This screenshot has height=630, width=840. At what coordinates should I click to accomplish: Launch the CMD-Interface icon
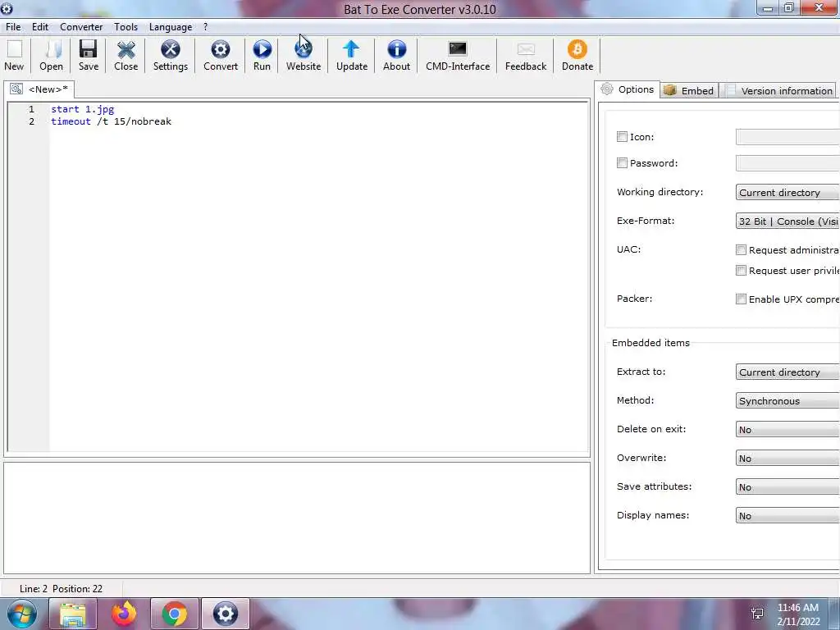pyautogui.click(x=458, y=49)
